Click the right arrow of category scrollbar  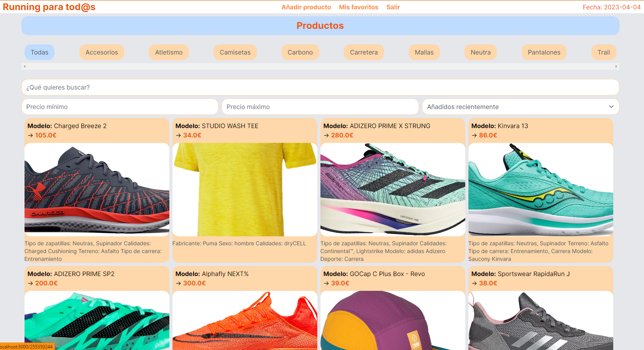pyautogui.click(x=616, y=67)
